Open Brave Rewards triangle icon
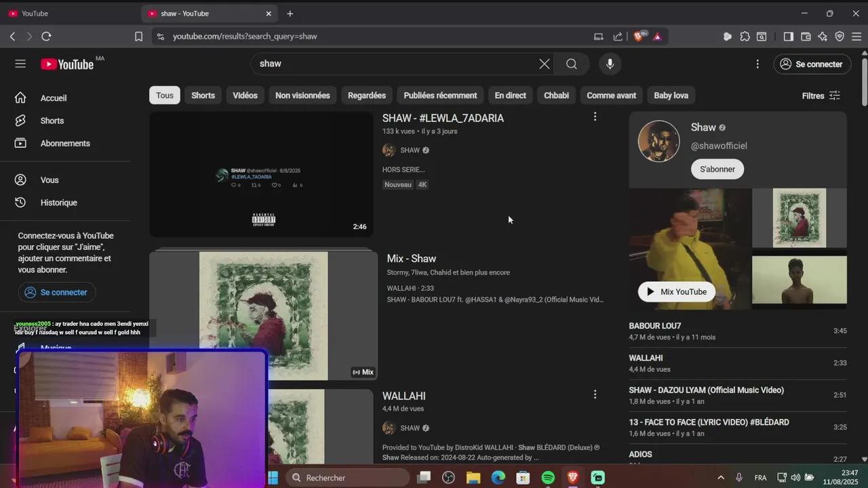 pyautogui.click(x=657, y=37)
